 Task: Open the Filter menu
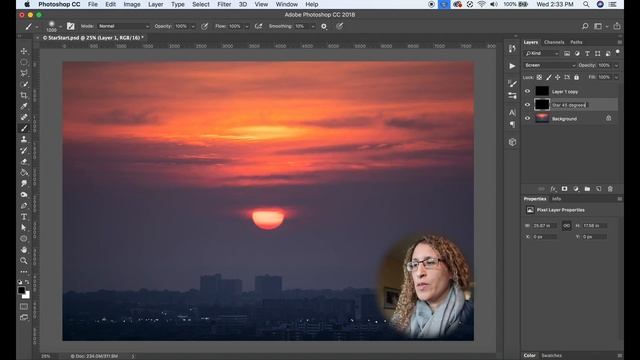coord(224,4)
